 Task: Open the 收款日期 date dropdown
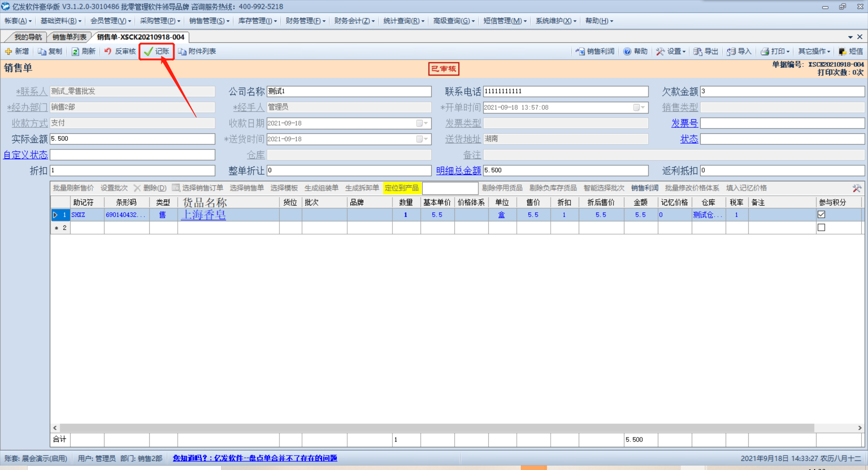click(422, 123)
